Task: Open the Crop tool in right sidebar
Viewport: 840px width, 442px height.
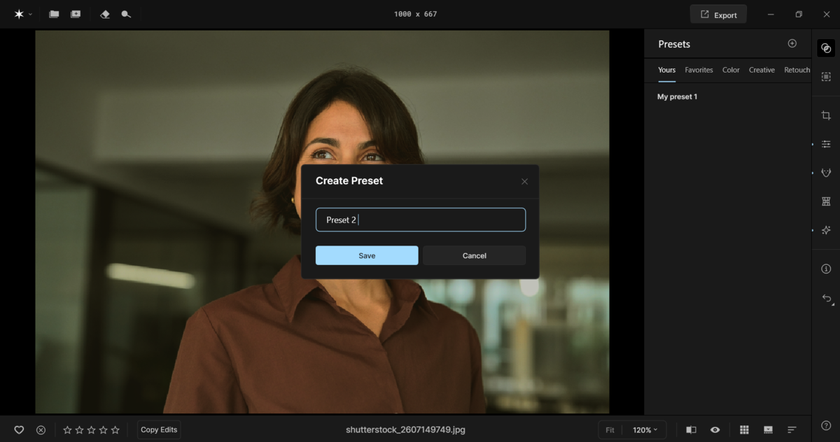Action: point(826,116)
